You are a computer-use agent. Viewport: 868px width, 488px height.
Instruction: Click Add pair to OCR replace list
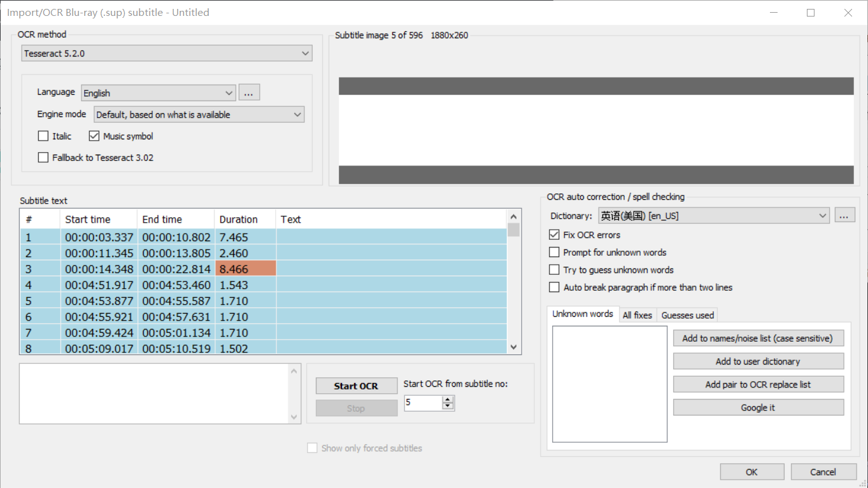(758, 384)
